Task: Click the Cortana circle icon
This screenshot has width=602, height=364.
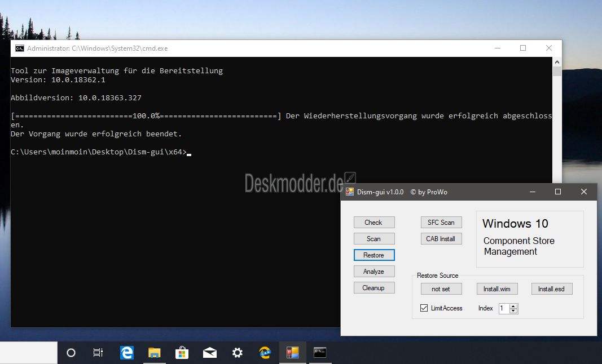Action: (x=71, y=353)
